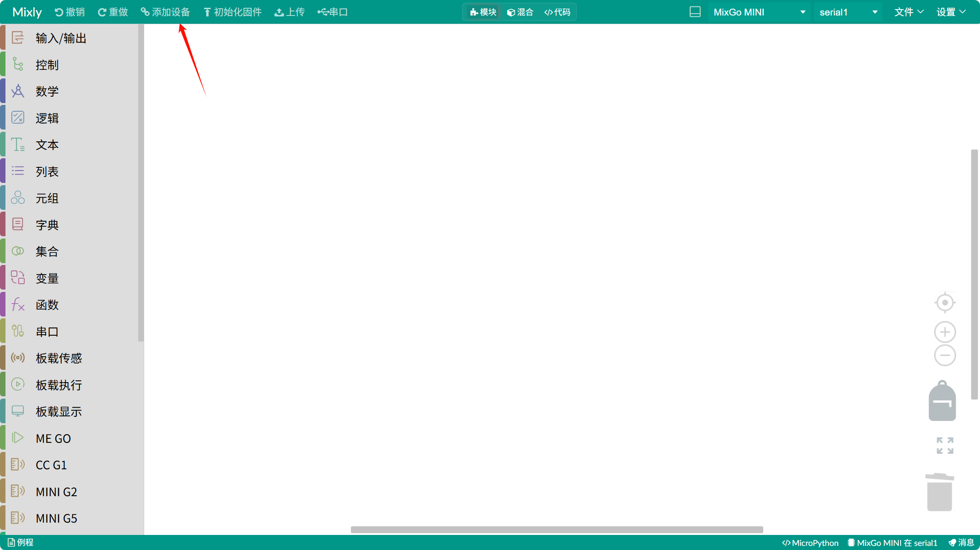Click the layout panel icon beside MixGo MINI
Screen dimensions: 980x550
point(695,12)
